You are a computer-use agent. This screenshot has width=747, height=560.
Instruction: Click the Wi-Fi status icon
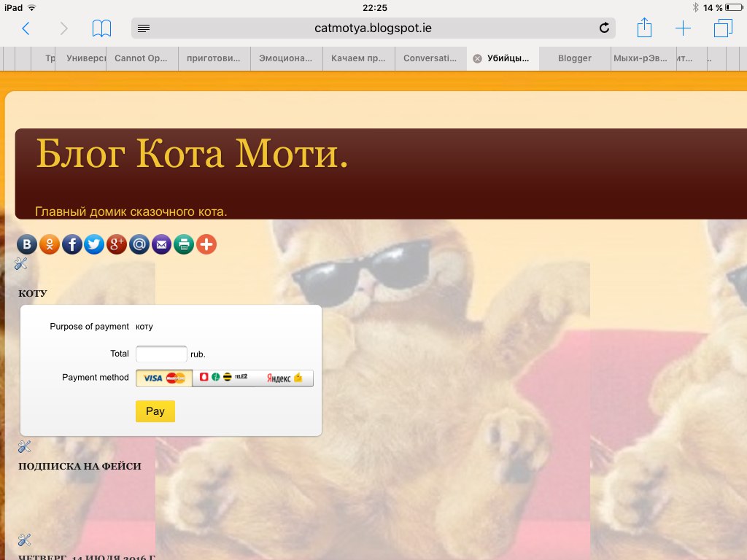[32, 7]
